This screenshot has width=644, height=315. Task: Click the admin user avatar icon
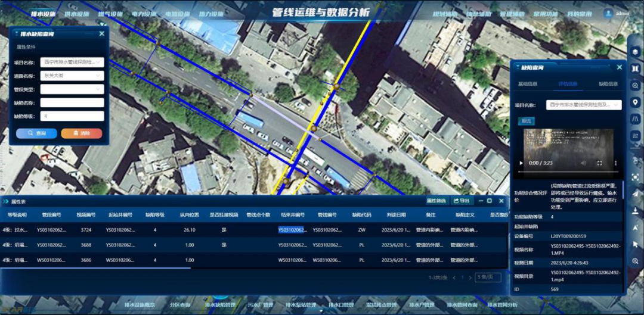[x=608, y=13]
